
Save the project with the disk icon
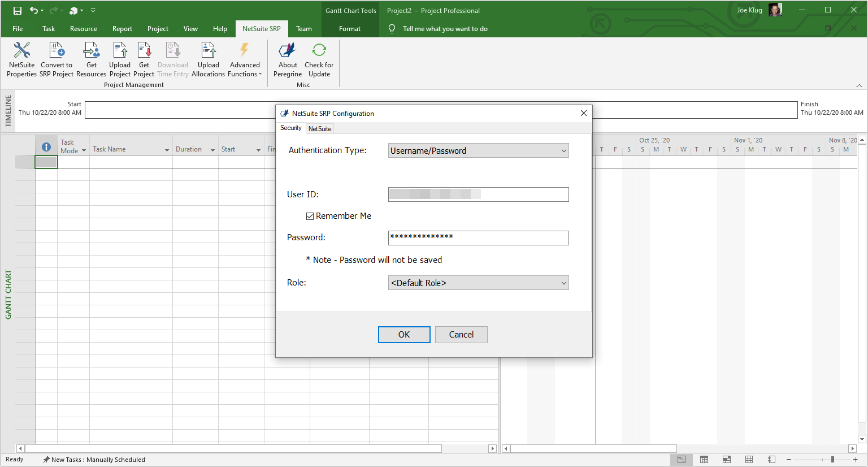[x=18, y=11]
